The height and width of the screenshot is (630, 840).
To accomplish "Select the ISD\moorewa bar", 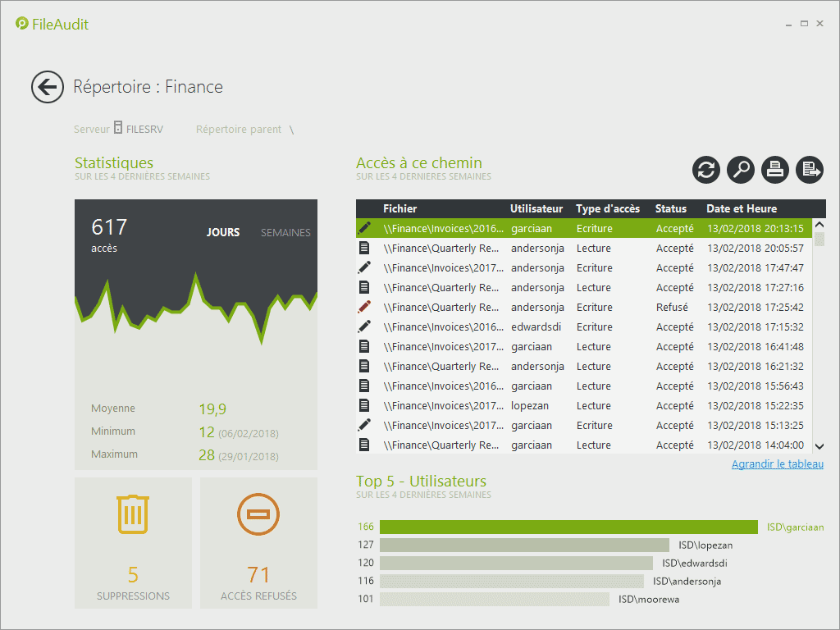I will click(495, 599).
